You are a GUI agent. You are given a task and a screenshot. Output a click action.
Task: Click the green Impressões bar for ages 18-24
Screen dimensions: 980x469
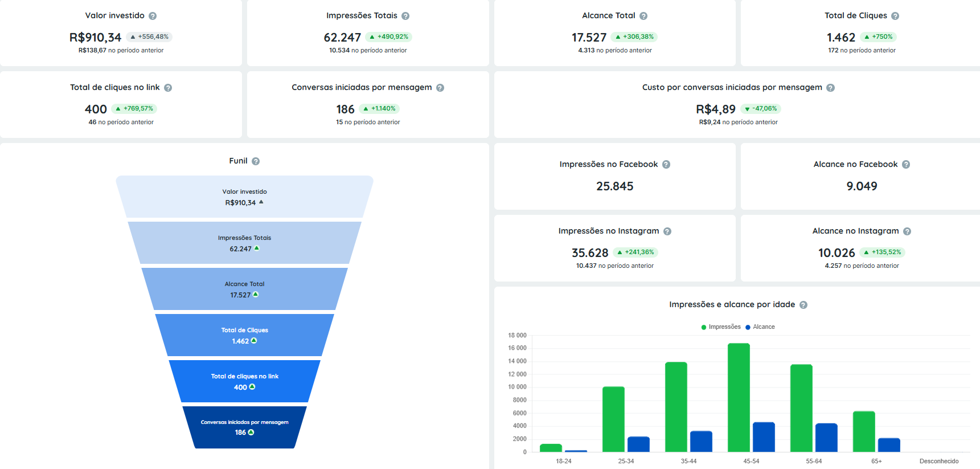tap(551, 448)
